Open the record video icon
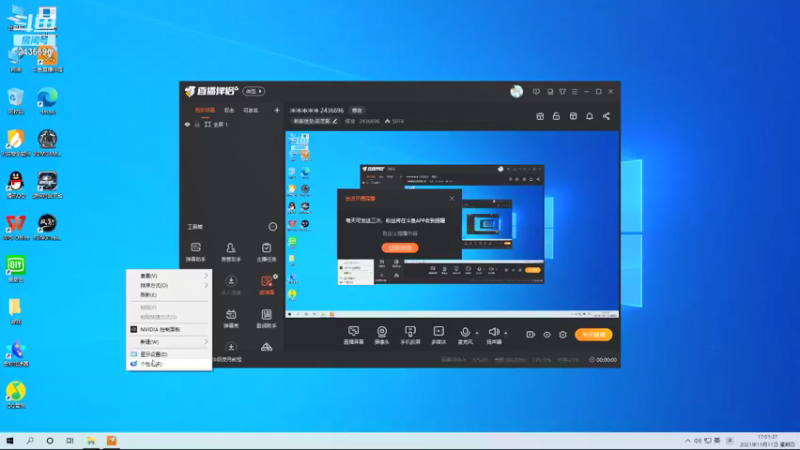This screenshot has height=450, width=800. point(531,335)
